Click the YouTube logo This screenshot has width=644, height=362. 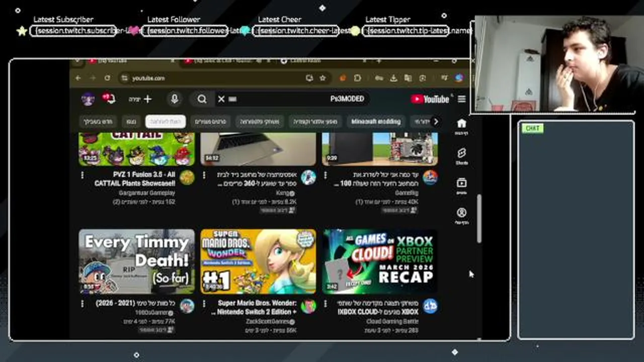point(430,99)
